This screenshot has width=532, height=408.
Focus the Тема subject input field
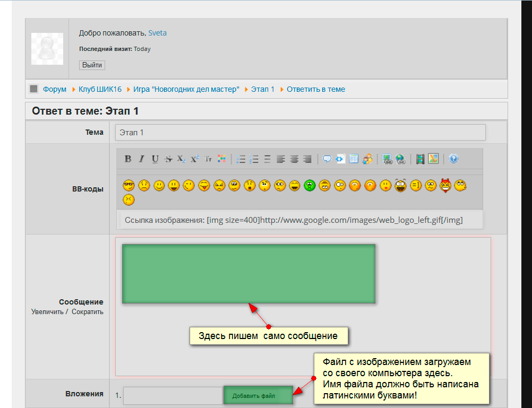click(301, 132)
